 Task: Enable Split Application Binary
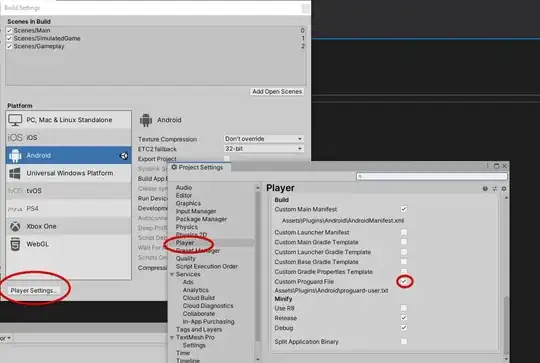point(404,341)
